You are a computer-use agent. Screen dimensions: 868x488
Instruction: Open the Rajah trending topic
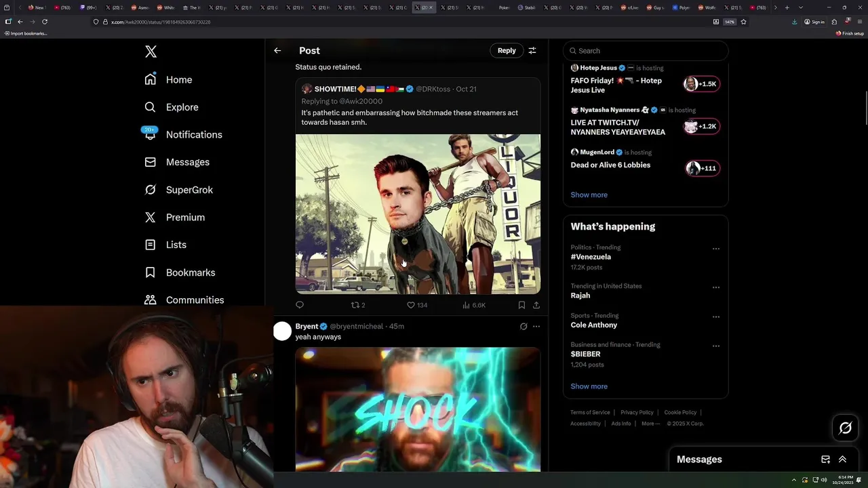(580, 296)
